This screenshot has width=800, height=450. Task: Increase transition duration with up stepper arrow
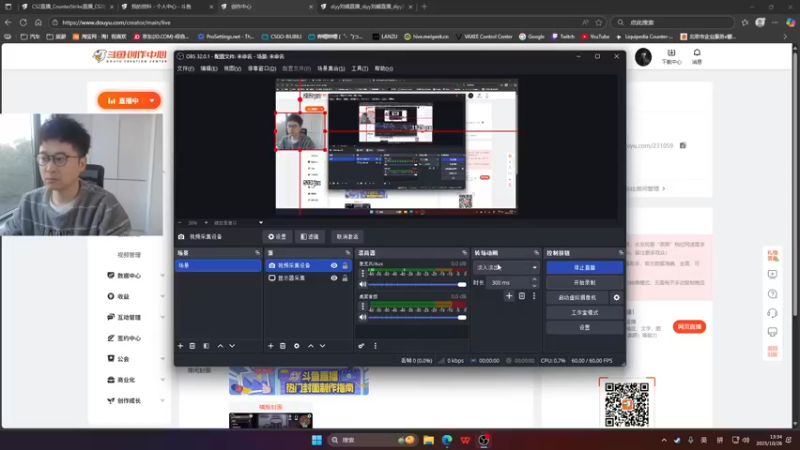534,280
